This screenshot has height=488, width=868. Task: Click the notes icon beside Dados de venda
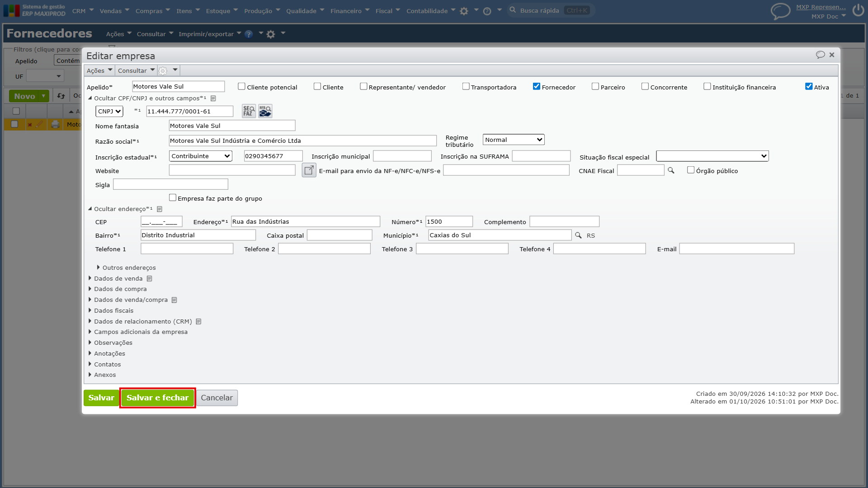149,279
